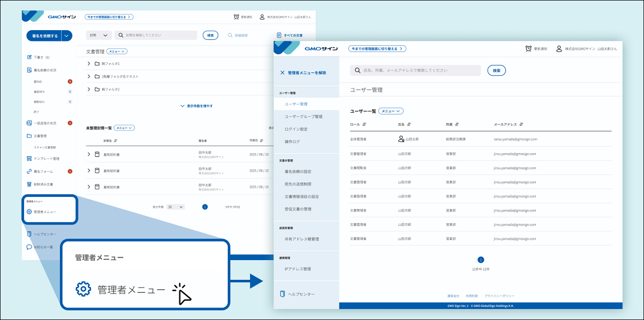Image resolution: width=644 pixels, height=320 pixels.
Task: Click the user account icon in right window header
Action: 559,49
